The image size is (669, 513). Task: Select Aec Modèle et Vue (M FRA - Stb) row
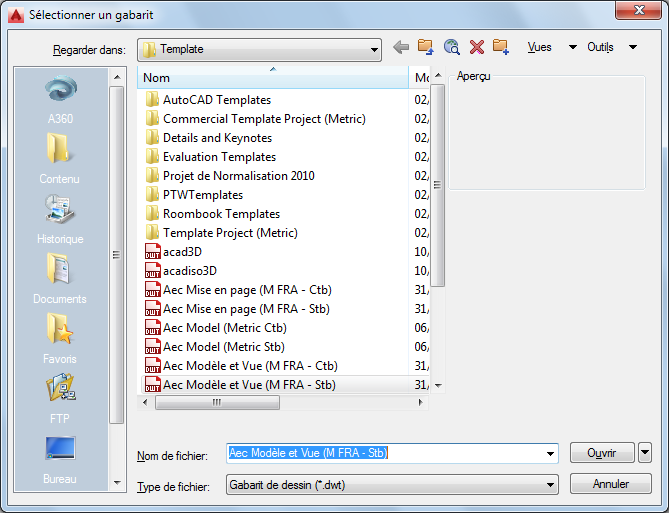click(x=285, y=385)
